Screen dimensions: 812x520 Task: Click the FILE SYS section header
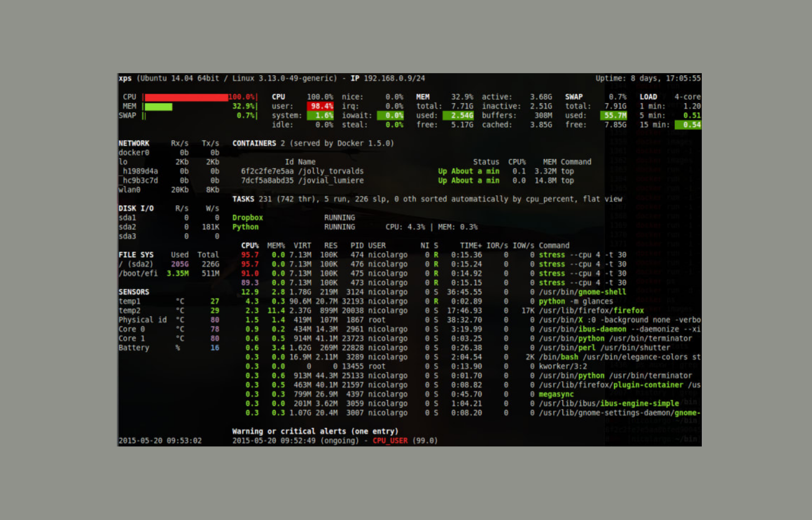pos(136,255)
